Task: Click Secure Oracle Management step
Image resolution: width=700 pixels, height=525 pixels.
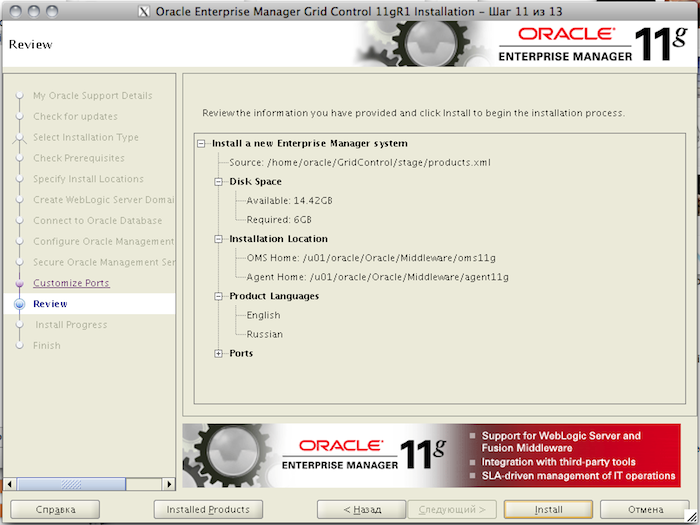Action: coord(104,262)
